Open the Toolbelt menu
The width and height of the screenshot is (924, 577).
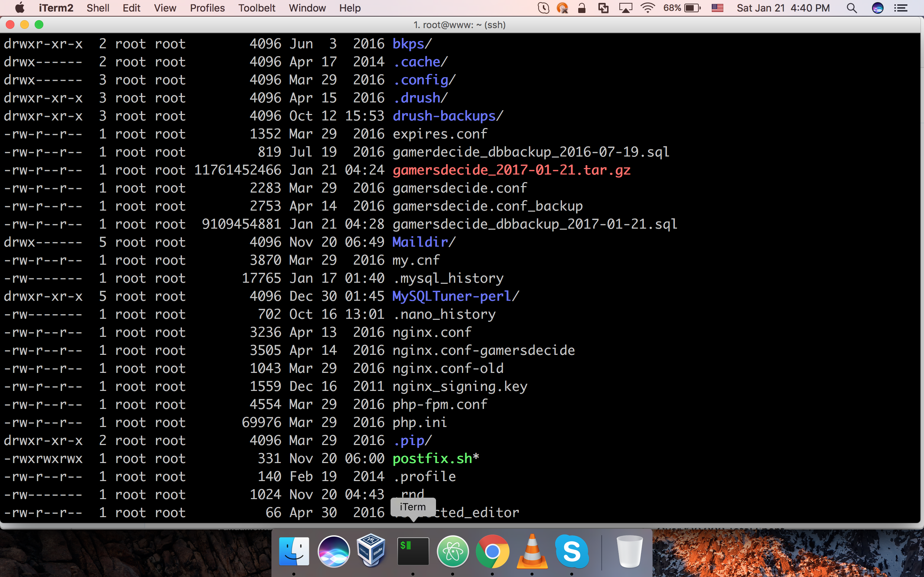[x=257, y=8]
